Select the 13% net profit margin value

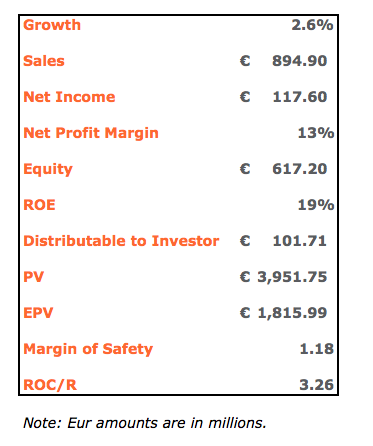point(316,133)
